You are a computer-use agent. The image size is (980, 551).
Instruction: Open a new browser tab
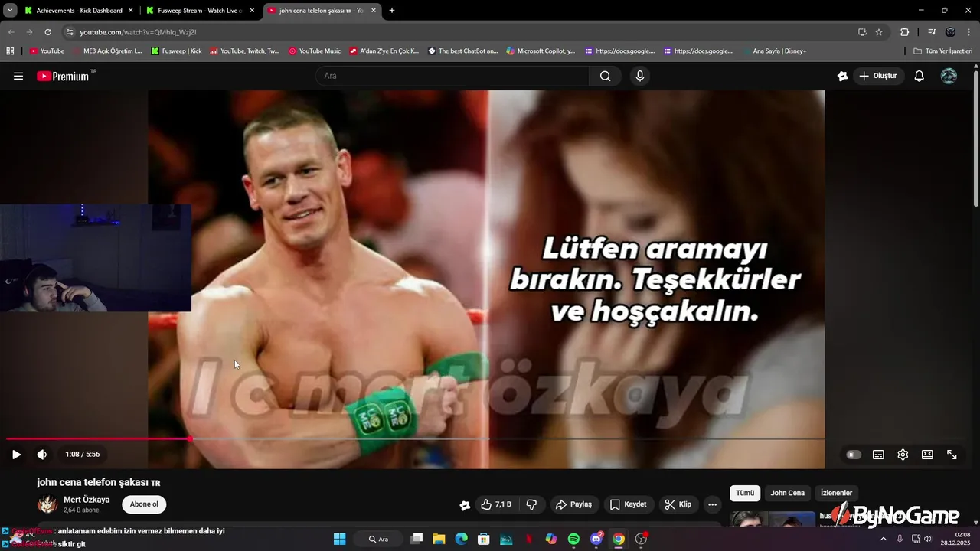click(x=392, y=11)
